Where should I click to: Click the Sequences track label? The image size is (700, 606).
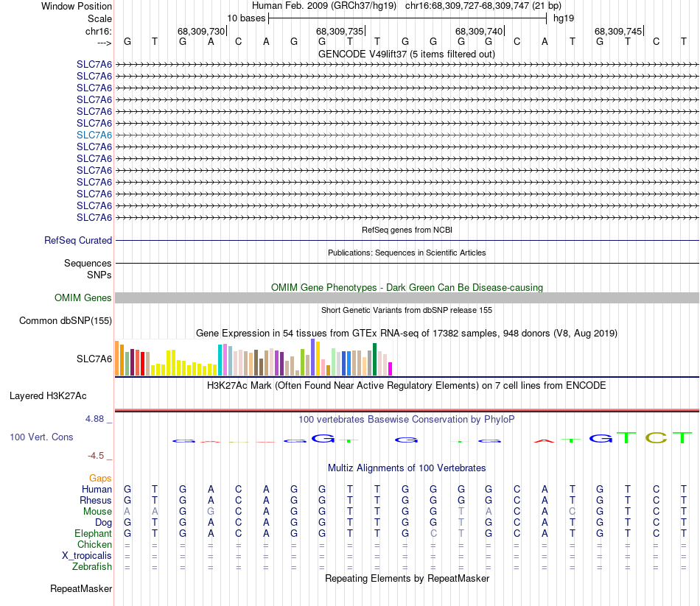[88, 263]
